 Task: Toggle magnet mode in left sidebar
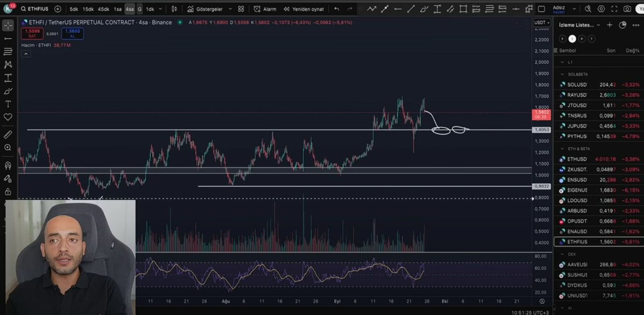pyautogui.click(x=8, y=165)
